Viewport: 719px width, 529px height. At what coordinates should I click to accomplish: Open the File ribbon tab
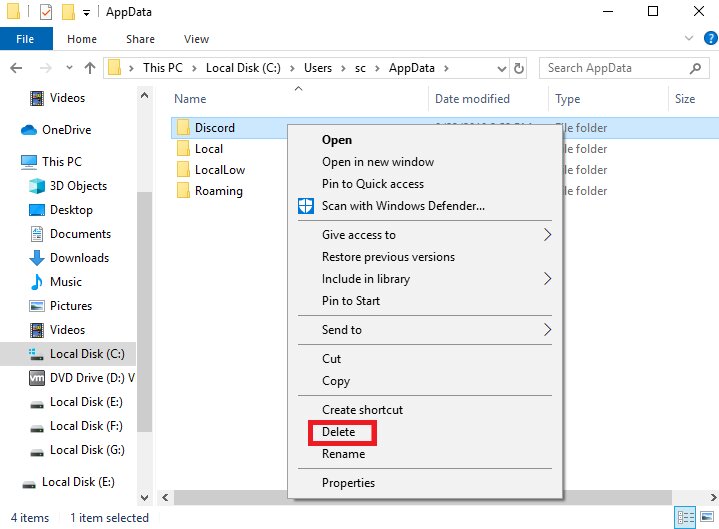(26, 39)
